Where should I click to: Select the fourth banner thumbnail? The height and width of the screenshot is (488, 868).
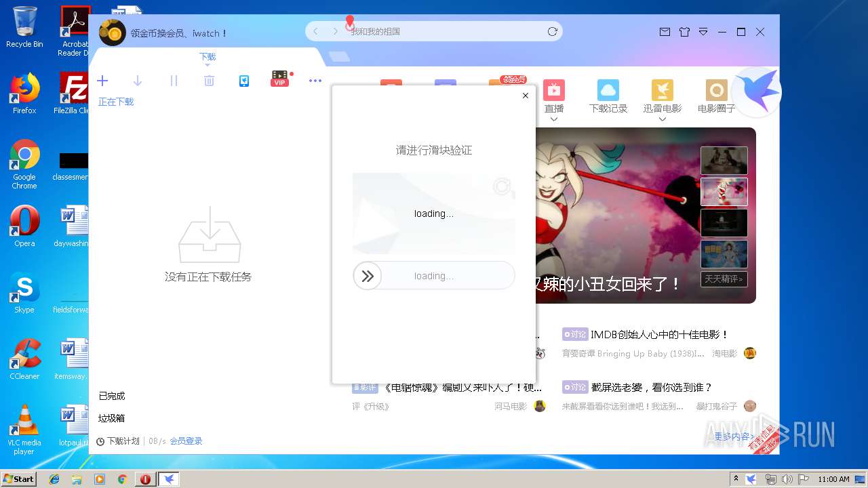[724, 254]
